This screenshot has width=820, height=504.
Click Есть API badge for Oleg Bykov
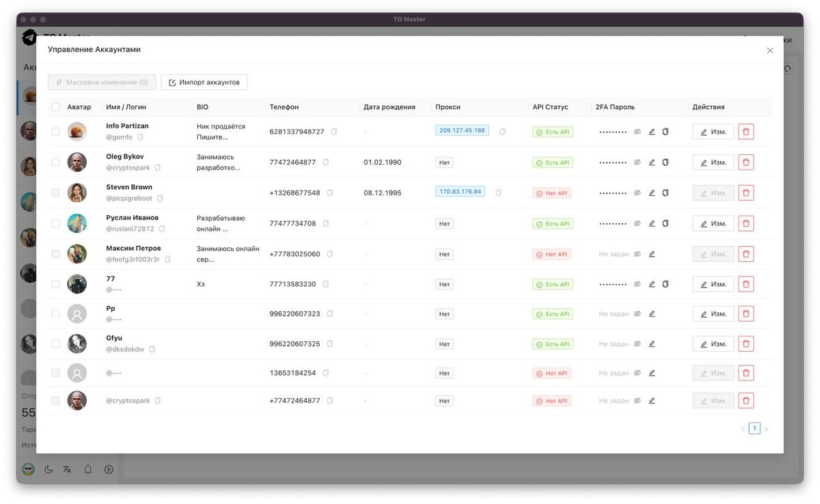pyautogui.click(x=553, y=163)
